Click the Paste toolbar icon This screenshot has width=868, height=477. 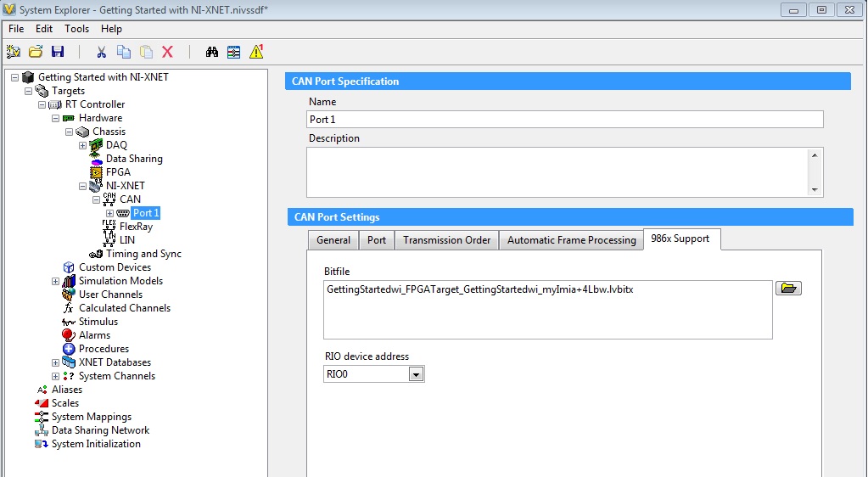tap(146, 52)
